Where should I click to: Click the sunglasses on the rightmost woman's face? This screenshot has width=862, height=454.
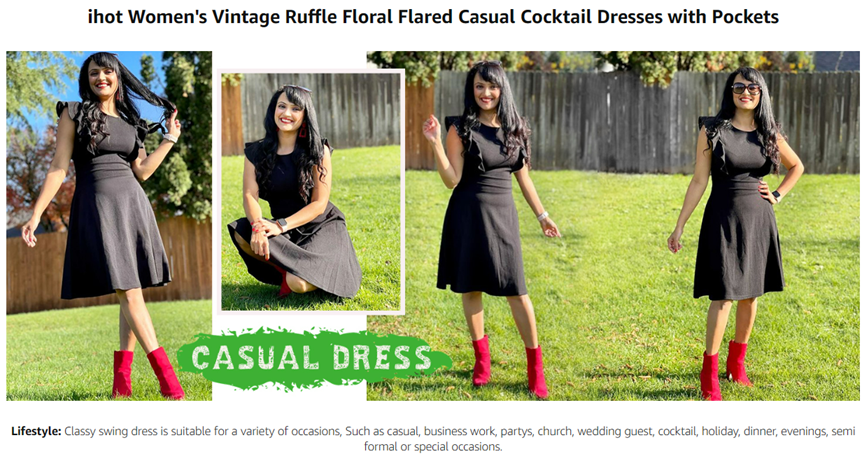[746, 88]
